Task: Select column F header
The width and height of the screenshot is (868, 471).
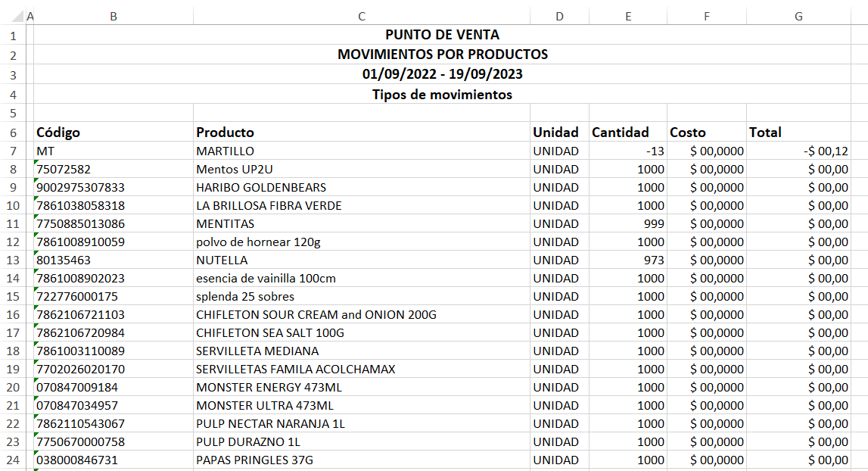Action: pyautogui.click(x=707, y=17)
